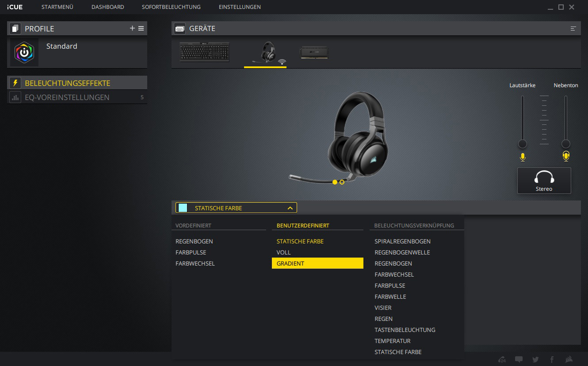Select the keyboard device thumbnail
The image size is (588, 366).
[204, 52]
